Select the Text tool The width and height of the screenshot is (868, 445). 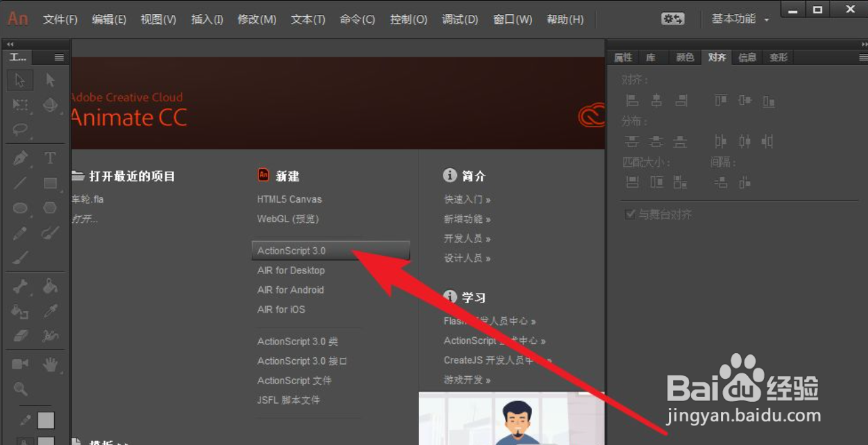(x=50, y=157)
